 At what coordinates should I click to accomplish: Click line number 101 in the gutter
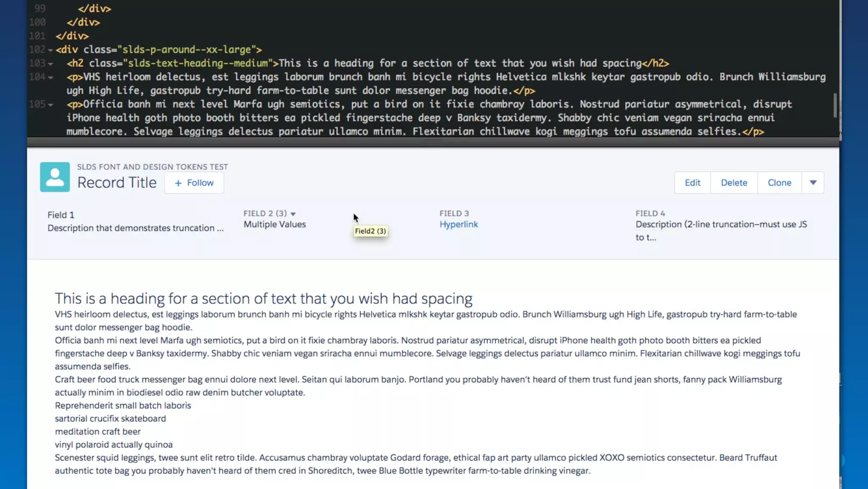tap(37, 36)
